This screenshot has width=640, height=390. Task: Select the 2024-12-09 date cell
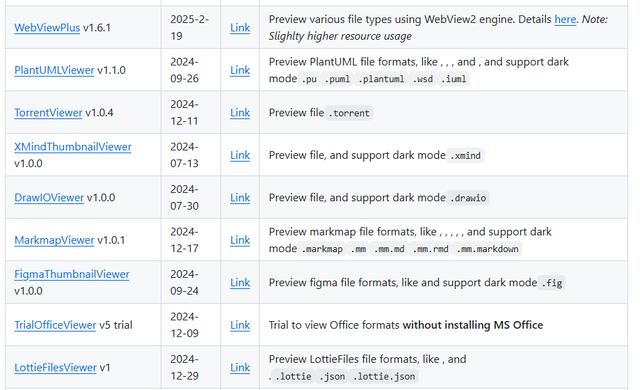click(x=191, y=325)
